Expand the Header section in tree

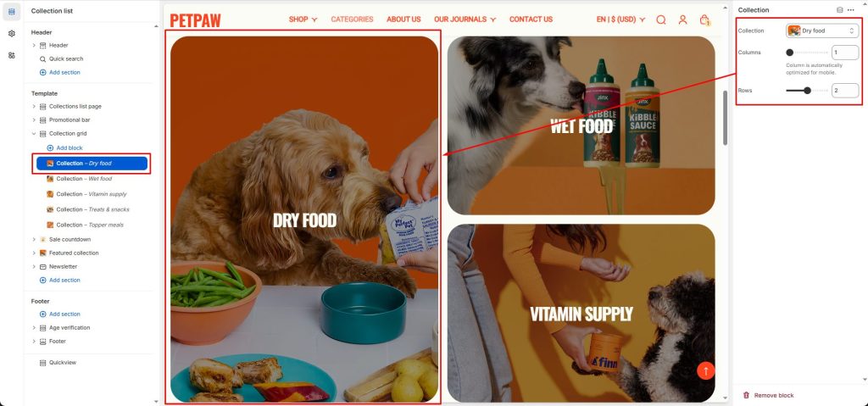pyautogui.click(x=34, y=46)
